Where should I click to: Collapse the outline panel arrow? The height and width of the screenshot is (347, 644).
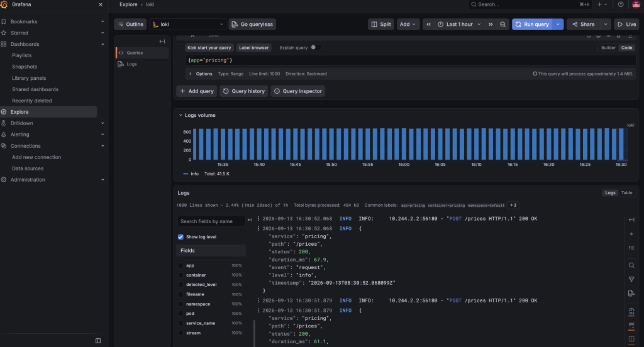tap(162, 41)
